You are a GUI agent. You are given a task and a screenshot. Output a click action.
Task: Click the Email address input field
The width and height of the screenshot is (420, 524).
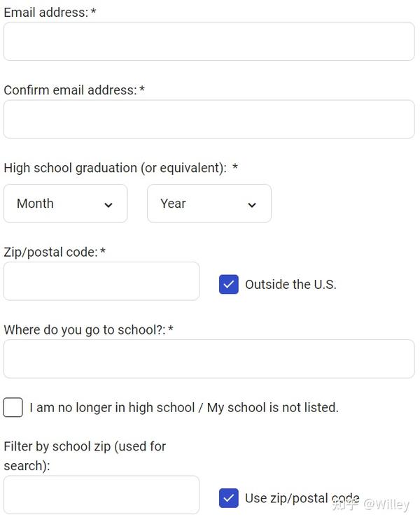coord(209,41)
